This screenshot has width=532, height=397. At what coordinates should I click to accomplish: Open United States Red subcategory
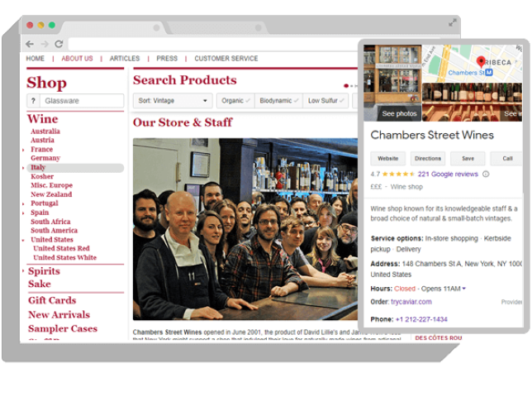coord(61,249)
